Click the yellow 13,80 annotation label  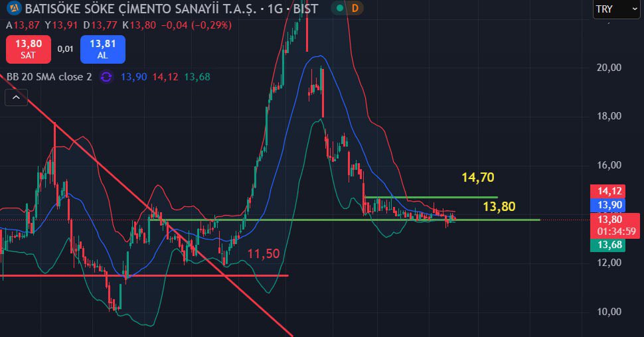(499, 206)
